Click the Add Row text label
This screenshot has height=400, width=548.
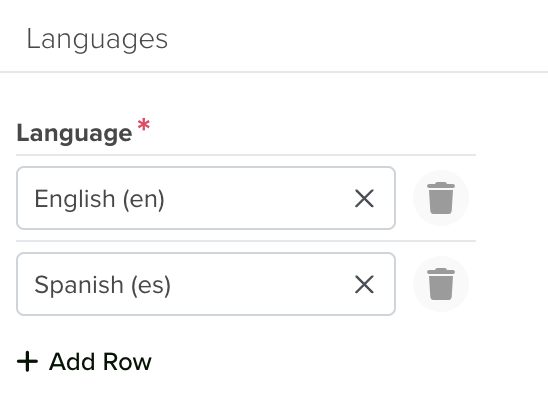tap(100, 362)
